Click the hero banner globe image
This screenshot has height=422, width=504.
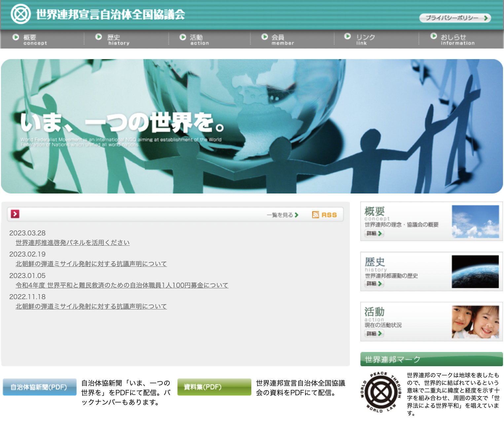click(x=252, y=126)
